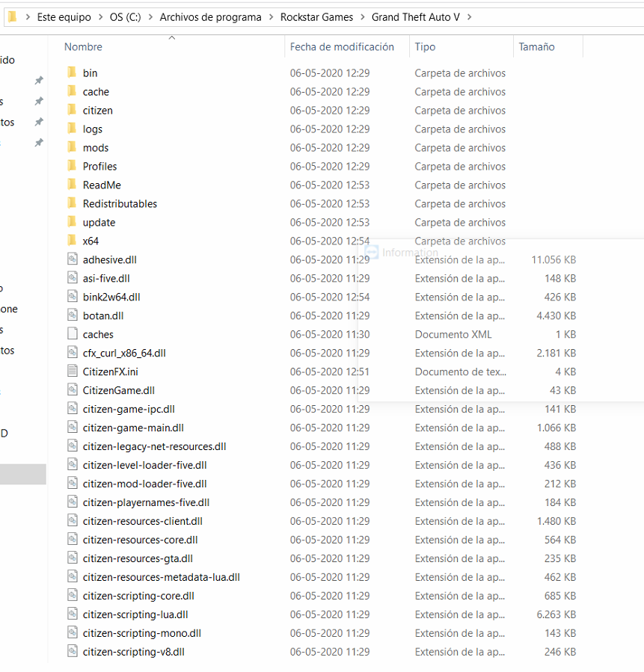Click Grand Theft Auto V breadcrumb
Screen dimensions: 644x672
[415, 17]
